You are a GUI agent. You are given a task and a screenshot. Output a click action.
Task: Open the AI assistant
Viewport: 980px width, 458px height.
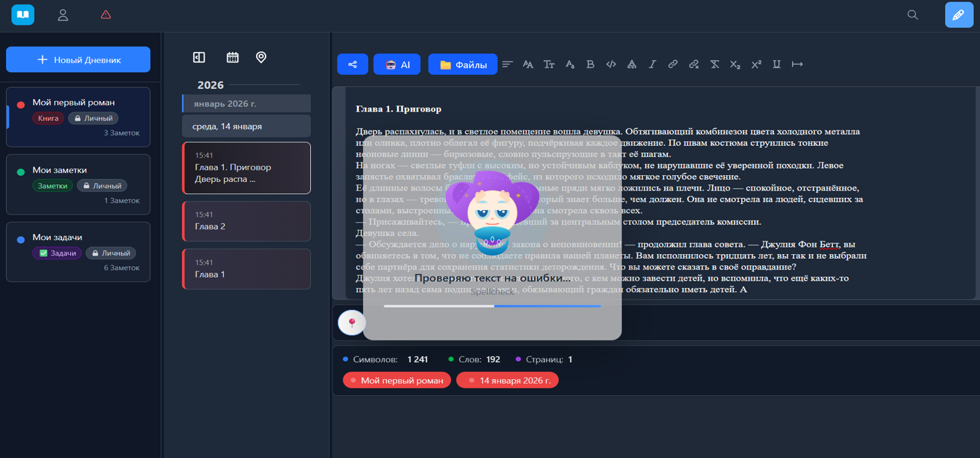[x=397, y=64]
